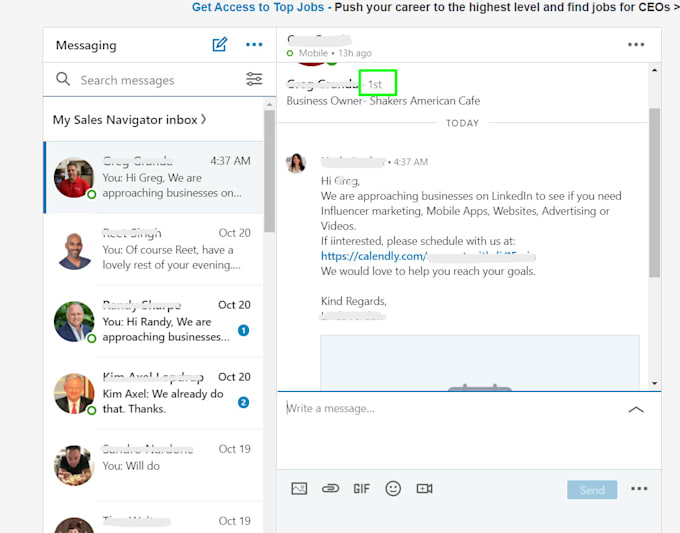680x533 pixels.
Task: Compose a new message with the pencil icon
Action: pyautogui.click(x=220, y=45)
